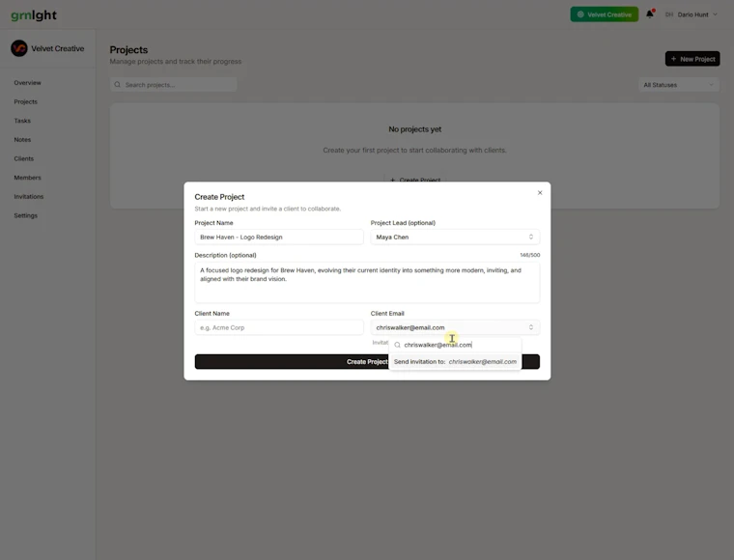This screenshot has height=560, width=734.
Task: Click the 146/500 character counter
Action: pos(529,255)
